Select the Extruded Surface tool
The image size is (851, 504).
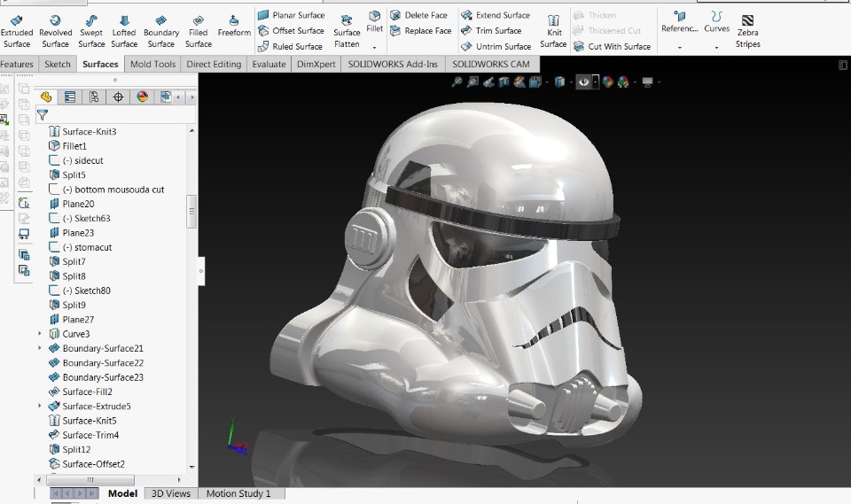pos(16,30)
